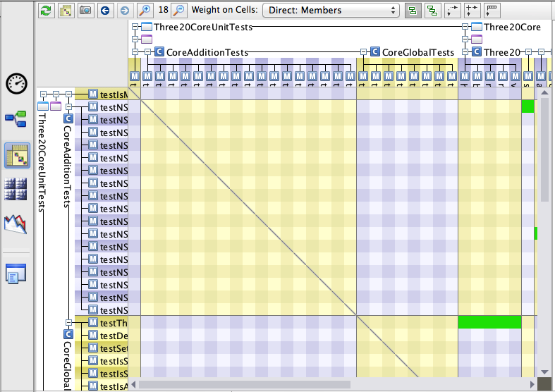Collapse Three20CoreUnitTests in the column header
555x392 pixels.
tap(135, 27)
